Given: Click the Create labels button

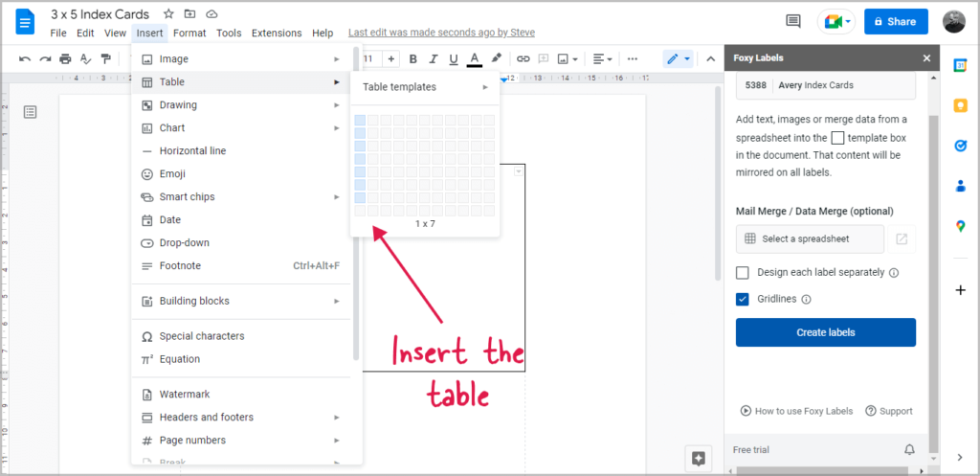Looking at the screenshot, I should [826, 332].
